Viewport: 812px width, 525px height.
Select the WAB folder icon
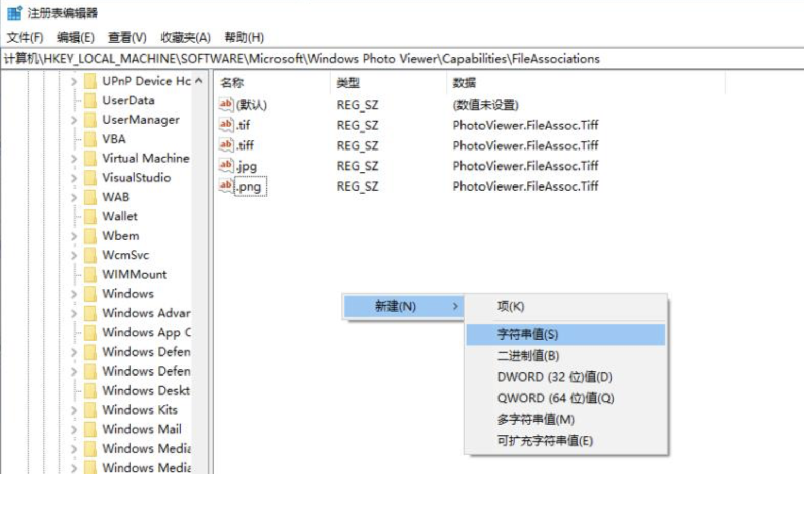[90, 197]
